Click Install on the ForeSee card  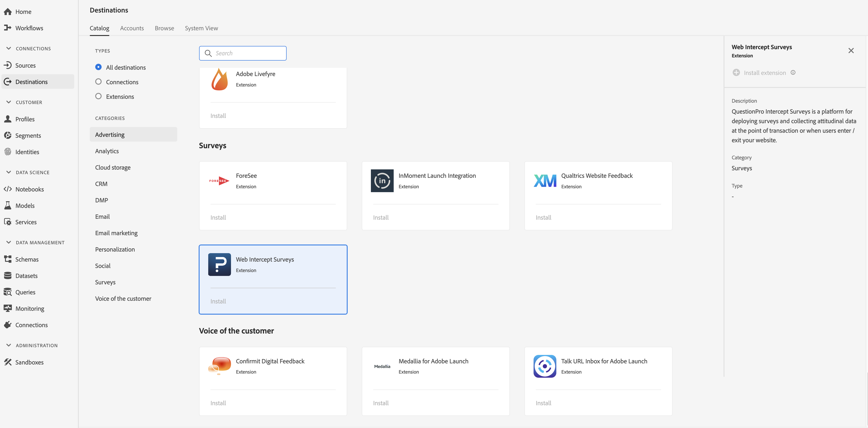[x=218, y=218]
